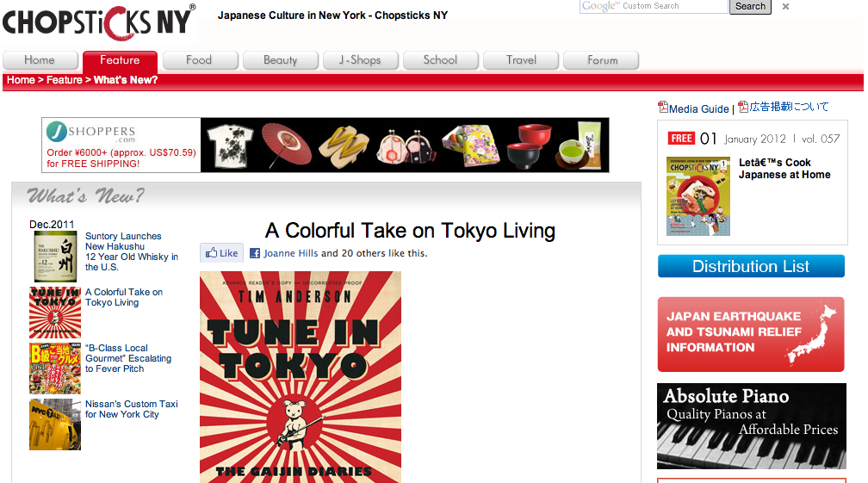Follow the Feature breadcrumb link
Viewport: 868px width, 483px height.
pyautogui.click(x=65, y=80)
